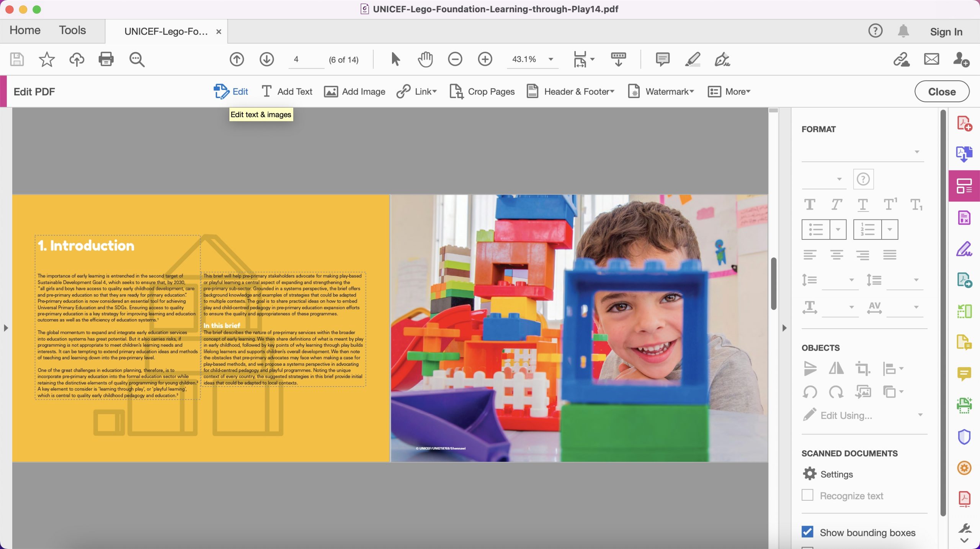Toggle a bulleted list on the text

tap(816, 229)
